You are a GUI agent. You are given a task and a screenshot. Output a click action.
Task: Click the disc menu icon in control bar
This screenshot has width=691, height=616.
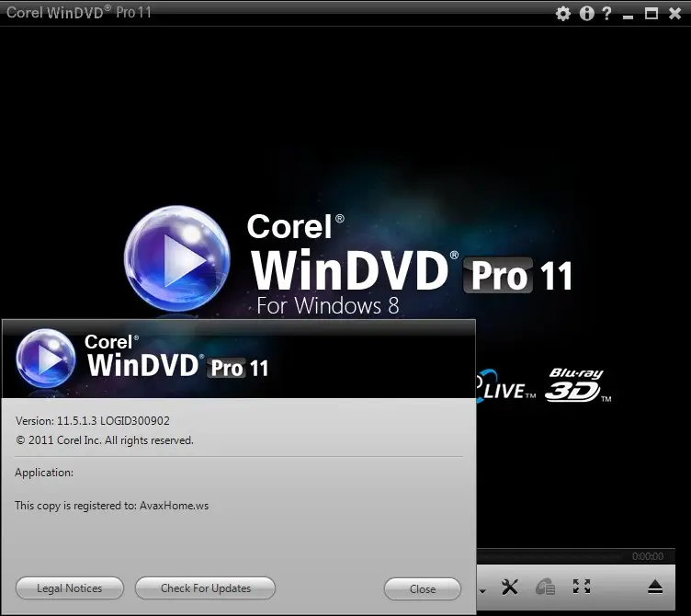(545, 587)
